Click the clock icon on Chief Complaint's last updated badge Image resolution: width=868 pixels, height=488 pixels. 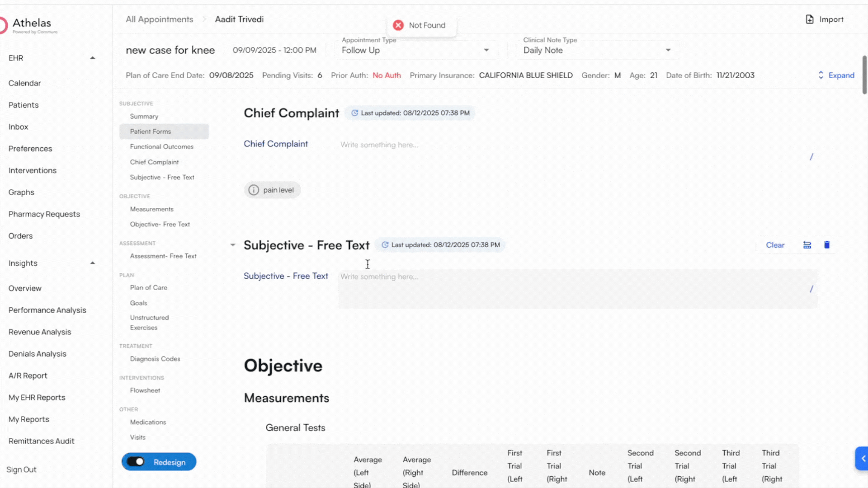point(354,113)
